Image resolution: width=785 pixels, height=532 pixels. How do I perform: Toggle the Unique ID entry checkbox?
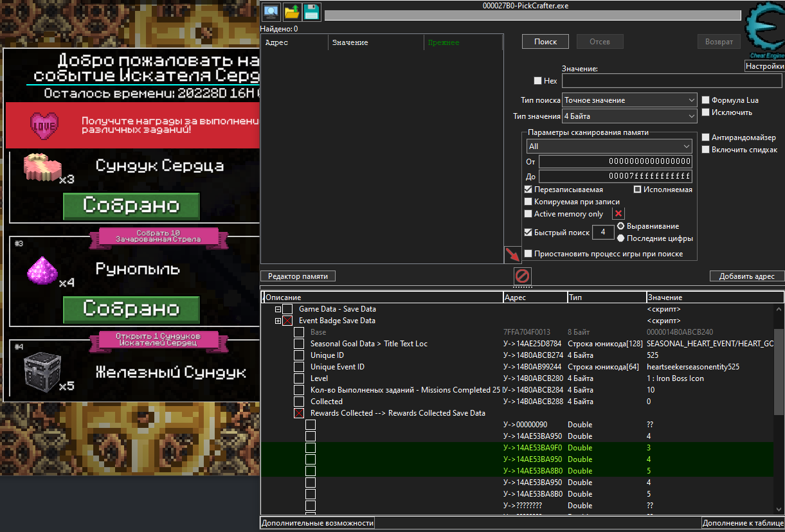click(299, 355)
